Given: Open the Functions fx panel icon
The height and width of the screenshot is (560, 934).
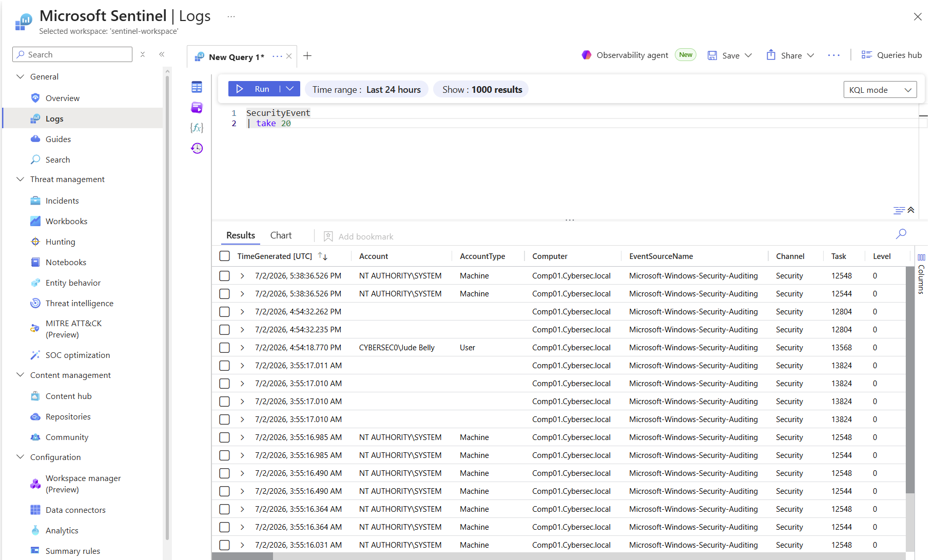Looking at the screenshot, I should pyautogui.click(x=197, y=128).
